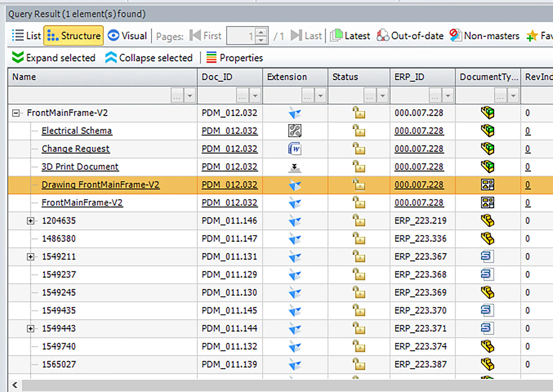Click the 3D Print Document extension icon
The width and height of the screenshot is (553, 392).
coord(295,167)
